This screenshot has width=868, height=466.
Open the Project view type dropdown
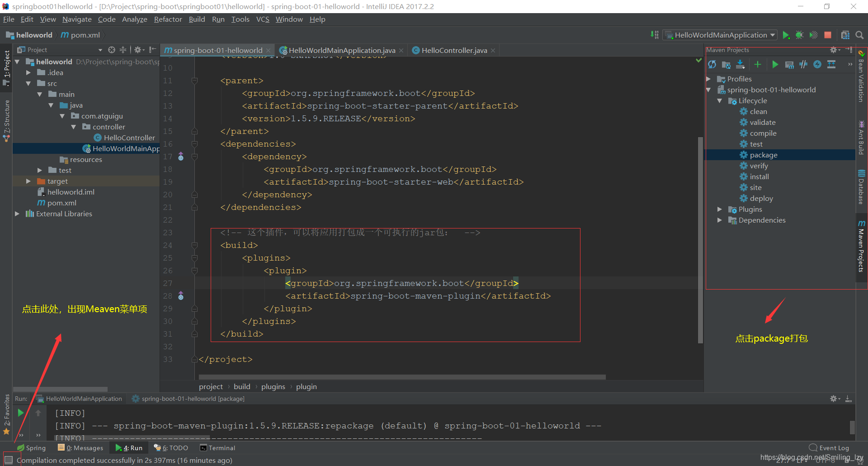point(100,50)
